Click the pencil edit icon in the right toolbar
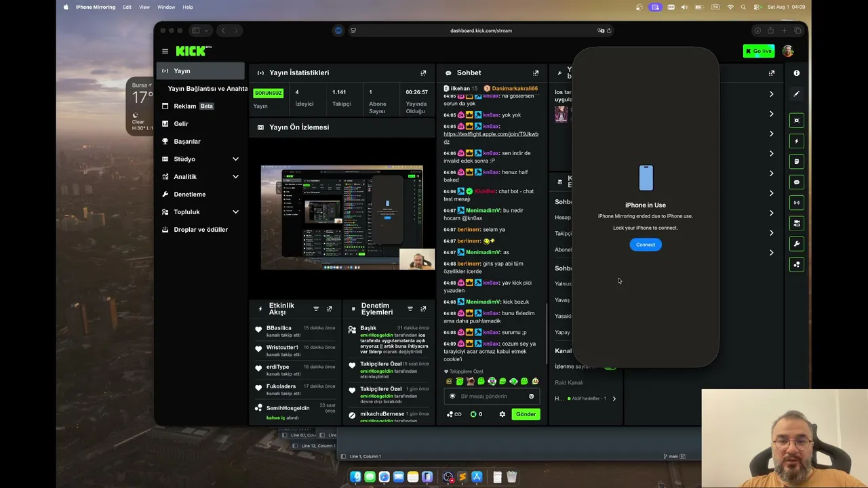Screen dimensions: 868x488 click(x=797, y=94)
